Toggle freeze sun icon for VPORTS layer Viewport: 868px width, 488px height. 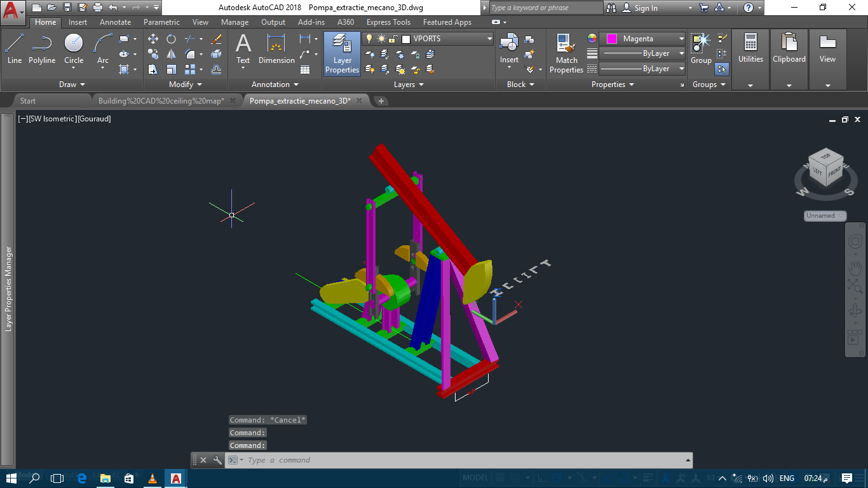381,39
